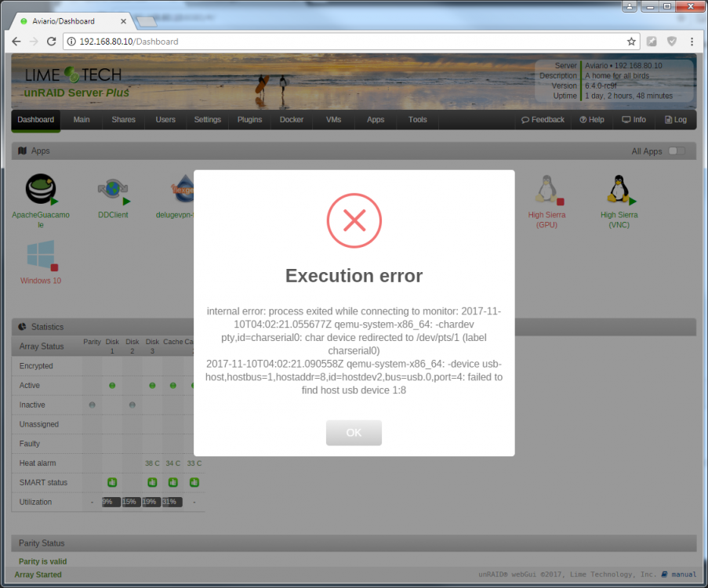Click the delugevpn app icon
Screen dimensions: 708x588
click(183, 190)
